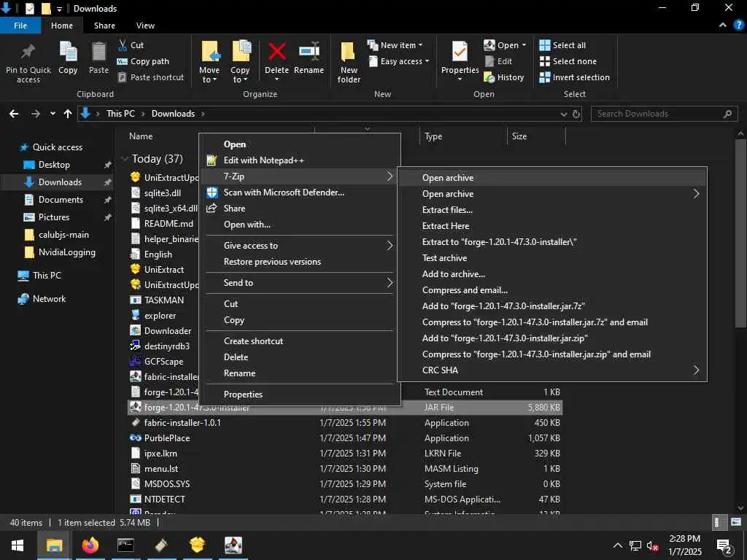Viewport: 747px width, 560px height.
Task: Click the Cut scissors icon in ribbon
Action: click(x=123, y=45)
